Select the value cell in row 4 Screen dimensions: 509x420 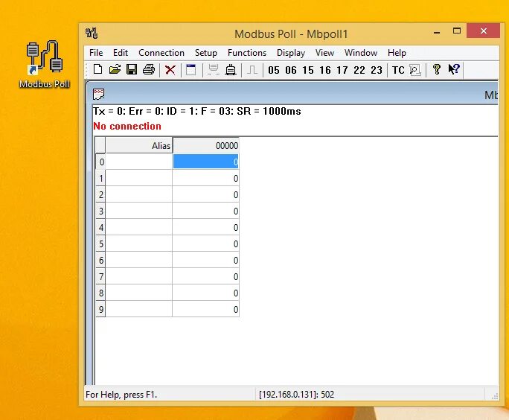(x=206, y=227)
